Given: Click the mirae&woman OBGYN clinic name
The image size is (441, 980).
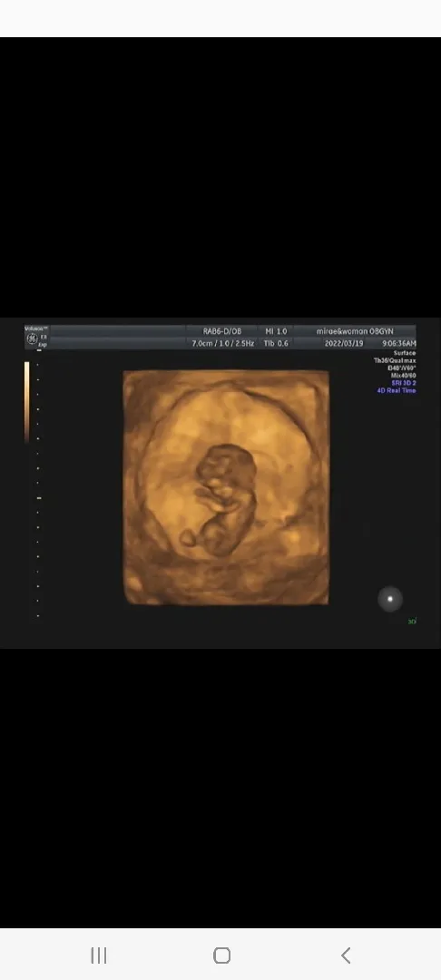Looking at the screenshot, I should coord(355,331).
